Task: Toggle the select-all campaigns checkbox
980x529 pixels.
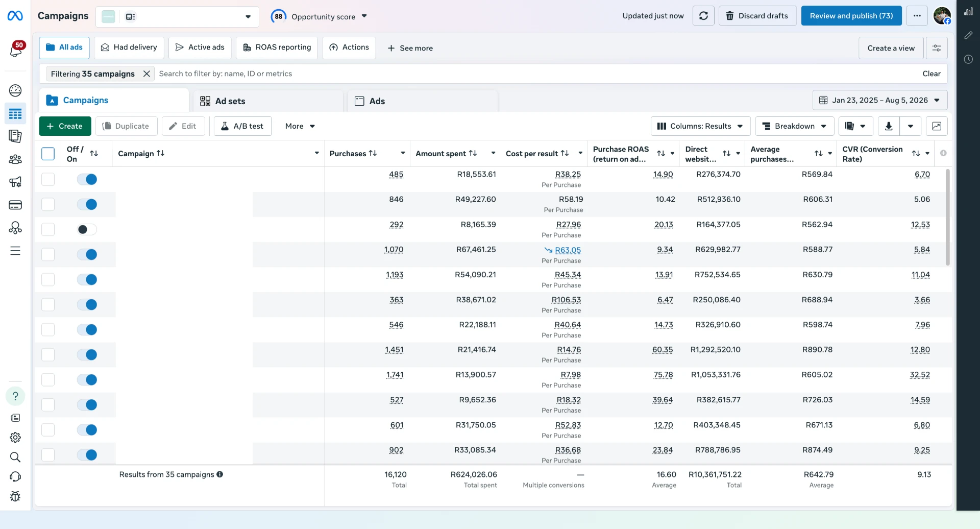Action: coord(48,153)
